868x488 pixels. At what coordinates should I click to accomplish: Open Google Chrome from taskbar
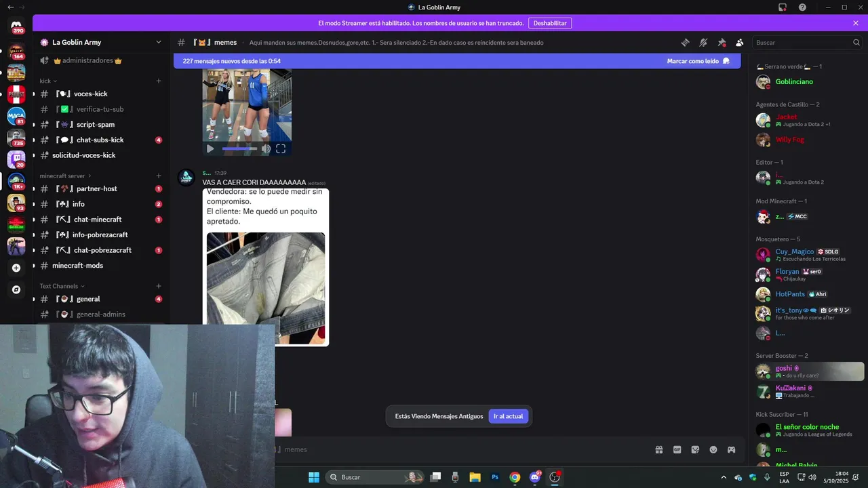tap(515, 477)
